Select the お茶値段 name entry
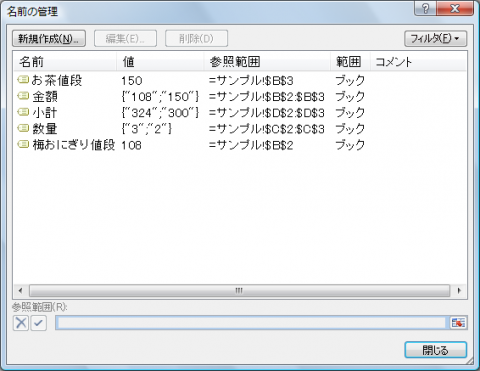Screen dimensions: 480x371 click(x=57, y=80)
